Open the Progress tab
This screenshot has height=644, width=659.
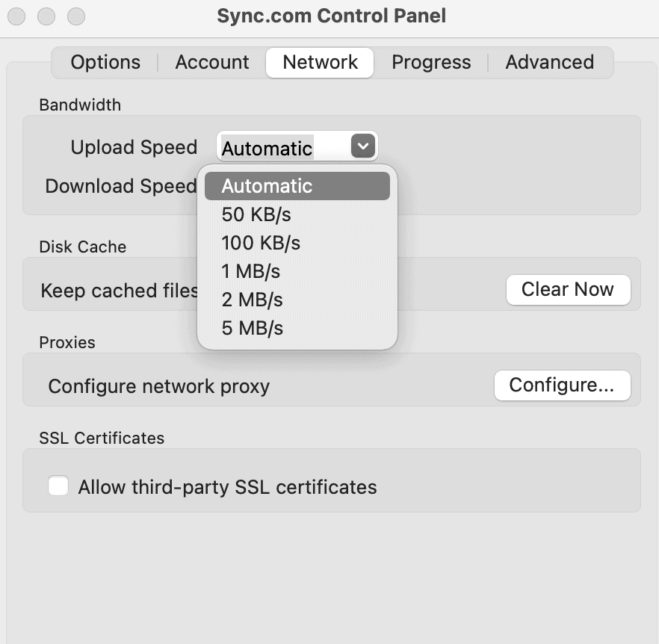click(x=431, y=63)
